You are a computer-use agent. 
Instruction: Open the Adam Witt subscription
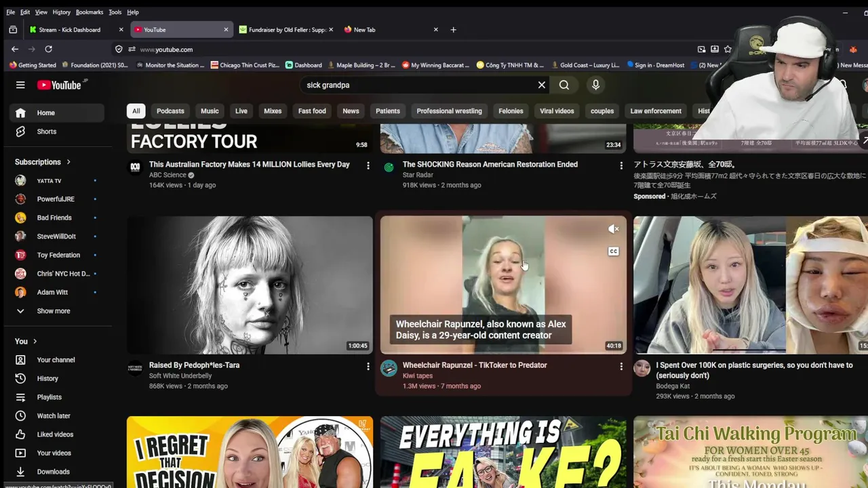pos(56,292)
